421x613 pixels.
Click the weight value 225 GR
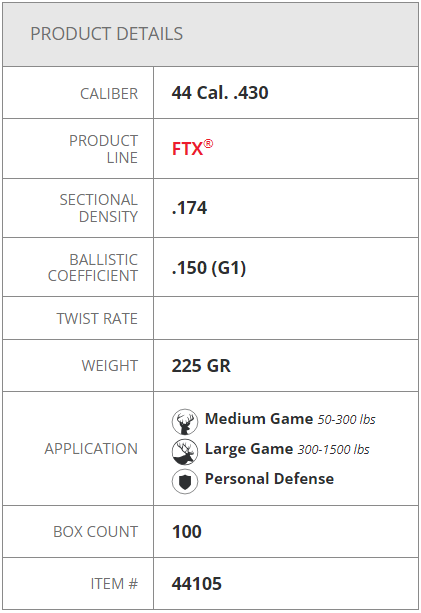[201, 366]
